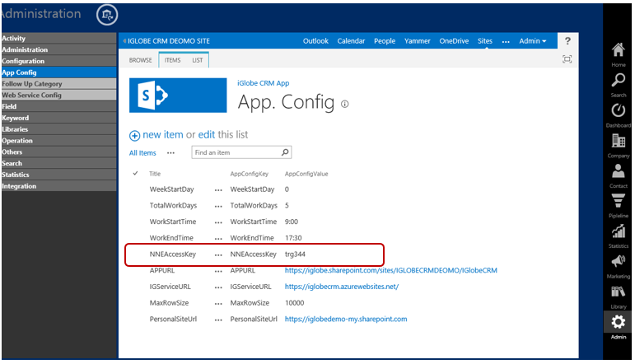Screen dimensions: 635x364
Task: Click the App. Config info icon
Action: coord(344,104)
